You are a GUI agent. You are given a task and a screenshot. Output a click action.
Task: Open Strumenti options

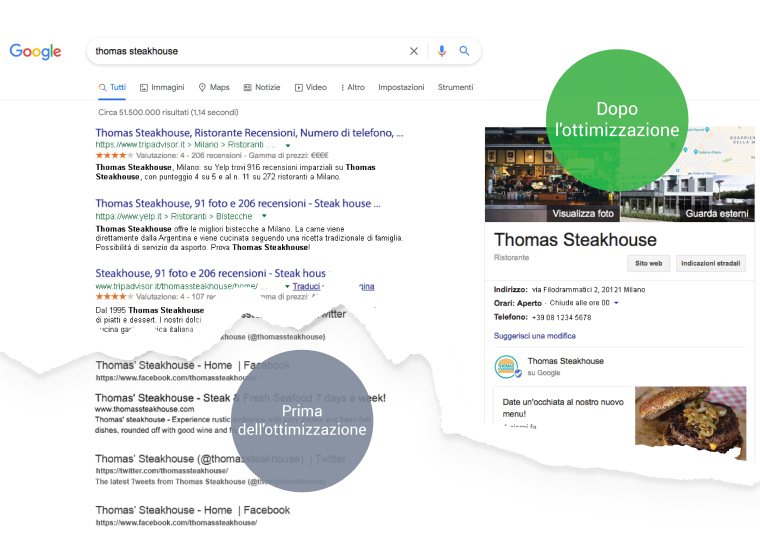point(456,87)
